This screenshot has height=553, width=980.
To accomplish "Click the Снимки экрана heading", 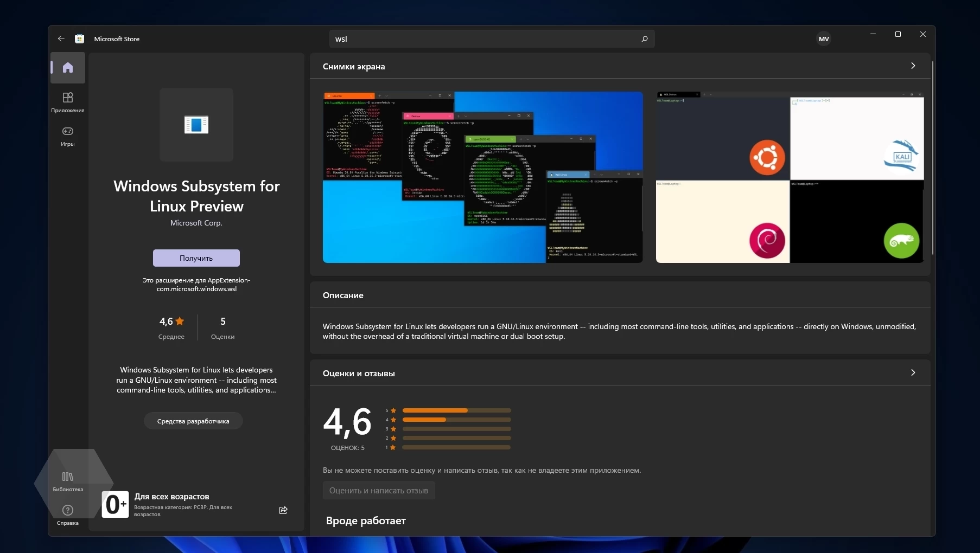I will [354, 67].
